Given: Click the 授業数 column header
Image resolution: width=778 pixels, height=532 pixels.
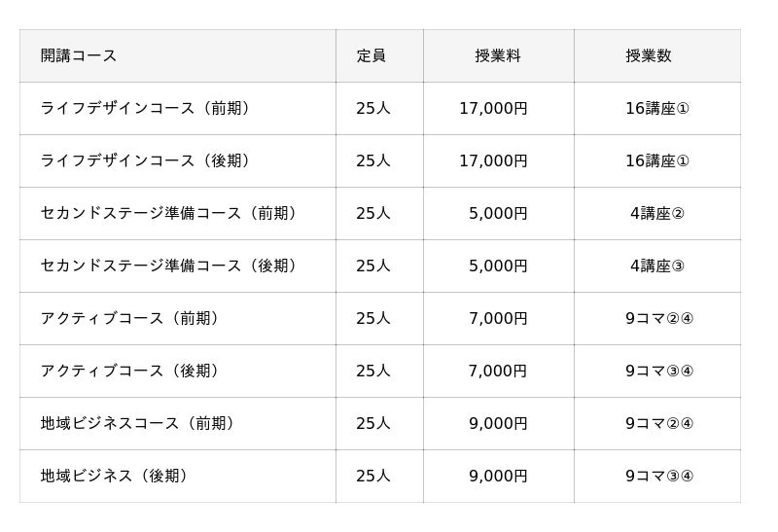Looking at the screenshot, I should (649, 56).
